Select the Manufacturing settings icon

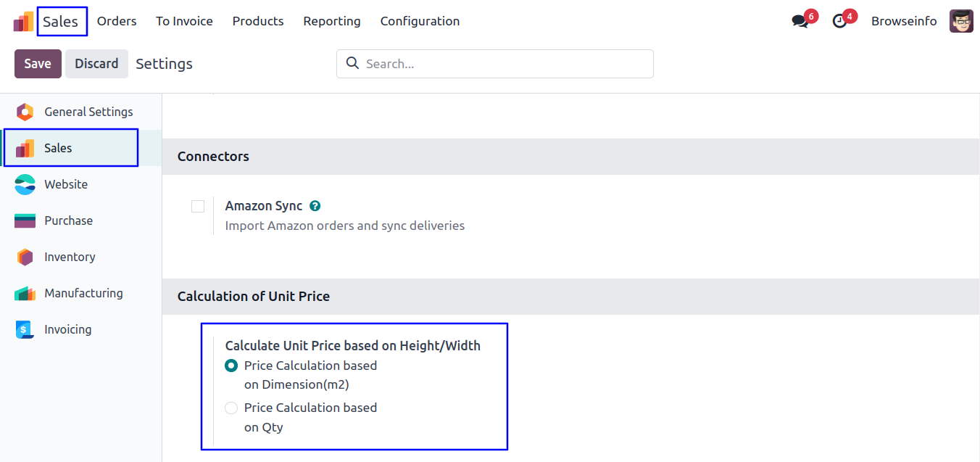click(x=25, y=293)
